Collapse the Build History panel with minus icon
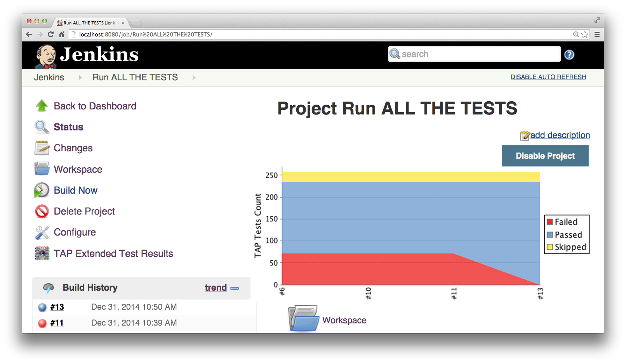This screenshot has width=626, height=364. [235, 288]
